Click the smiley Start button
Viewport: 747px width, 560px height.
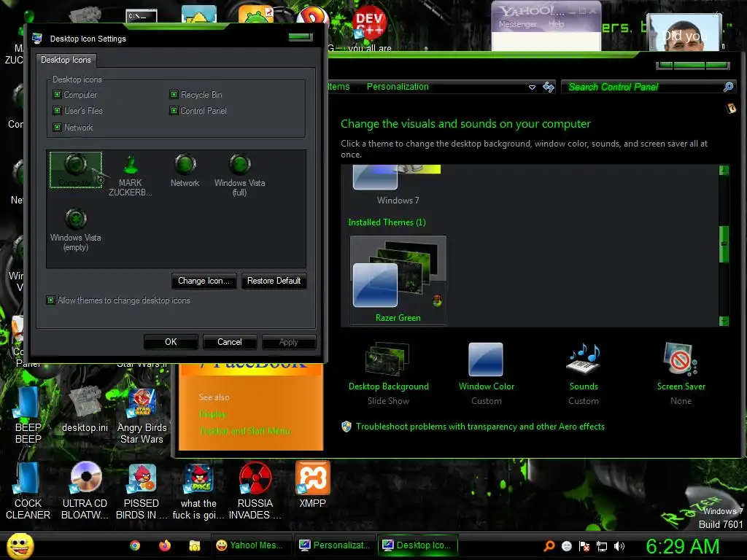click(20, 545)
